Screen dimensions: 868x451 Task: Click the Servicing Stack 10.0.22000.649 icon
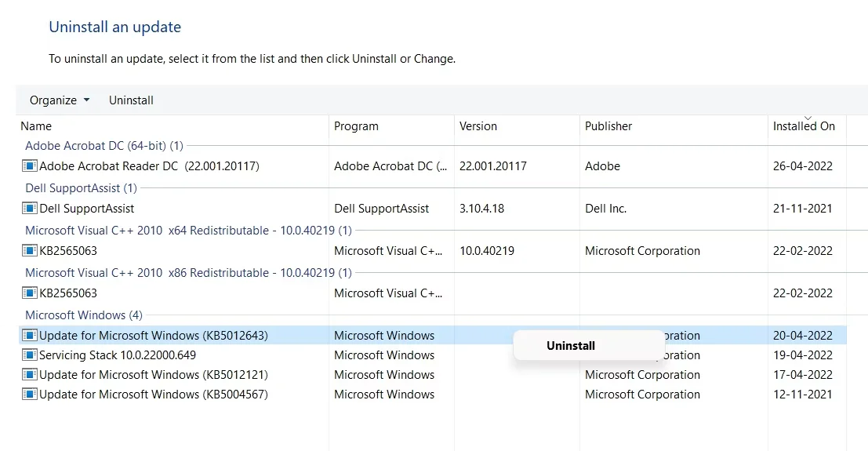coord(30,355)
